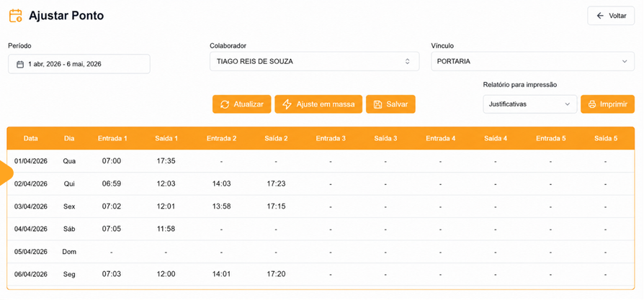Click the Ajuste em massa button
Viewport: 644px width, 300px height.
coord(318,104)
